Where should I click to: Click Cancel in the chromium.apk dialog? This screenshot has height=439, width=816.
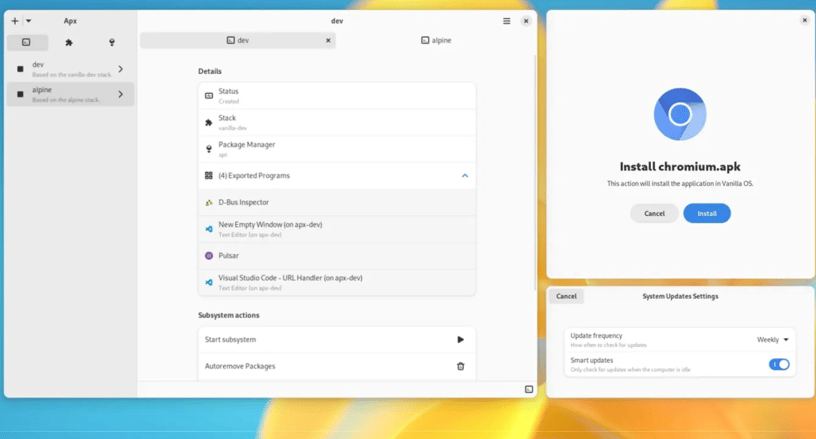click(x=654, y=213)
